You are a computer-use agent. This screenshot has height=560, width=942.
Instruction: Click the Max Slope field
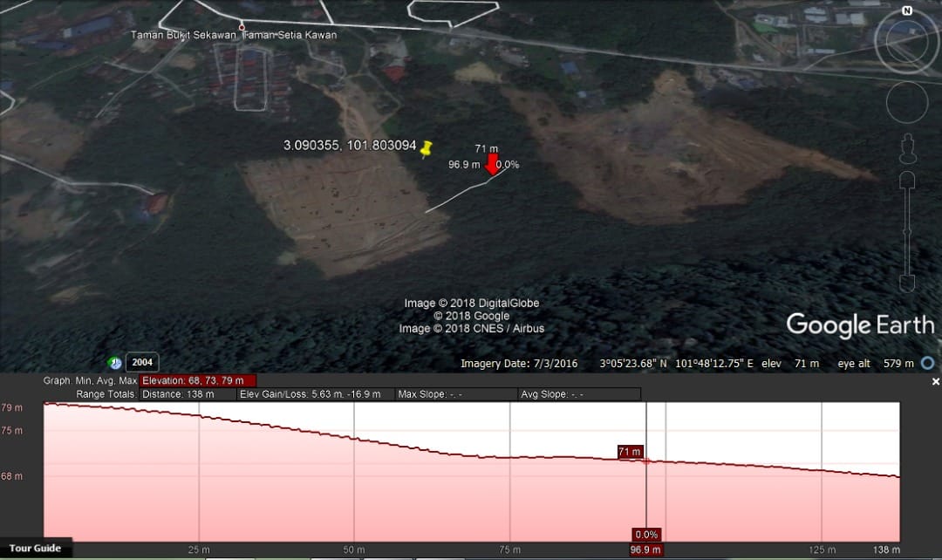click(x=455, y=394)
